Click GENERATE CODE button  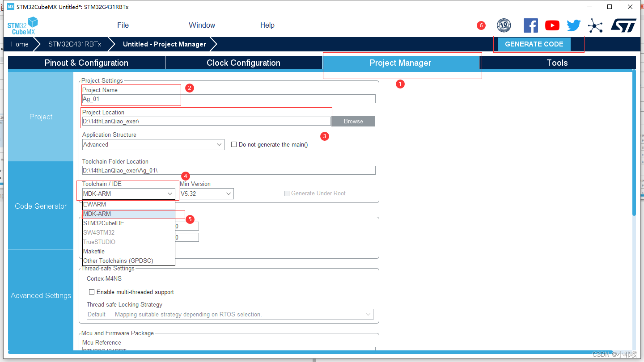click(x=534, y=44)
